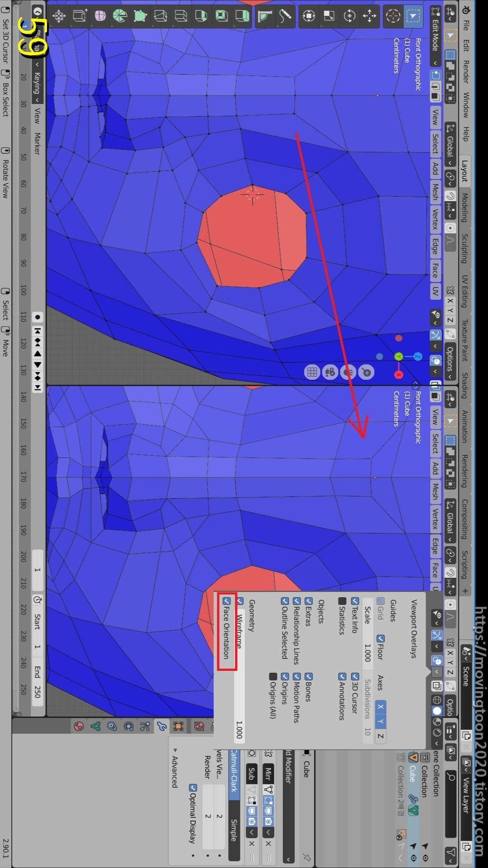The image size is (488, 868).
Task: Open the Object orange square properties tab
Action: click(178, 726)
